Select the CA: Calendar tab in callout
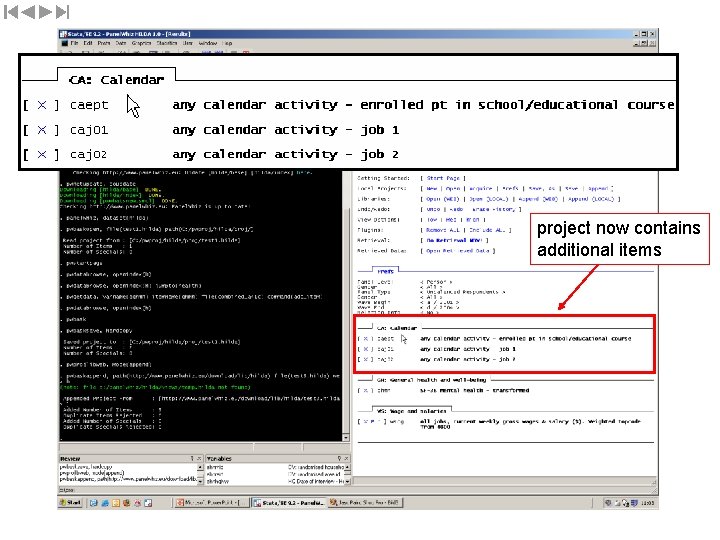Image resolution: width=720 pixels, height=540 pixels. coord(116,80)
